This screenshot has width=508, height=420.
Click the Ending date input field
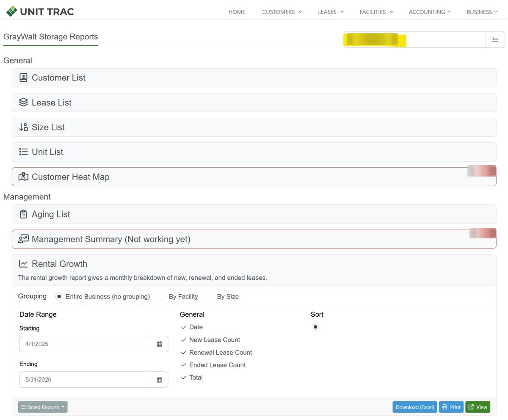tap(85, 380)
